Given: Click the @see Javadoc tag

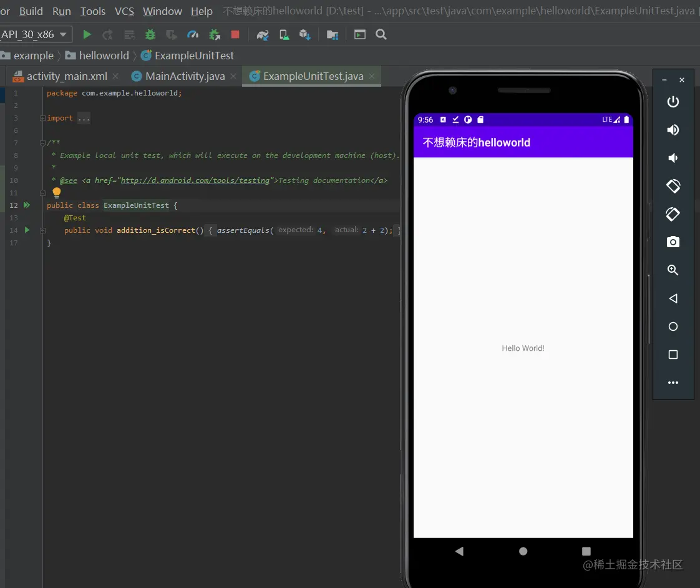Looking at the screenshot, I should point(68,180).
